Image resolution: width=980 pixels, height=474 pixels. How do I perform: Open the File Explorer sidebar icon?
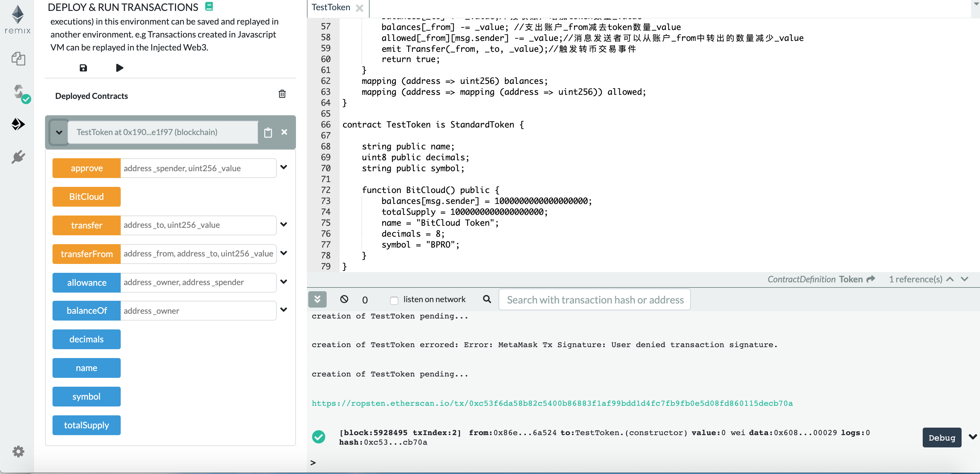18,59
